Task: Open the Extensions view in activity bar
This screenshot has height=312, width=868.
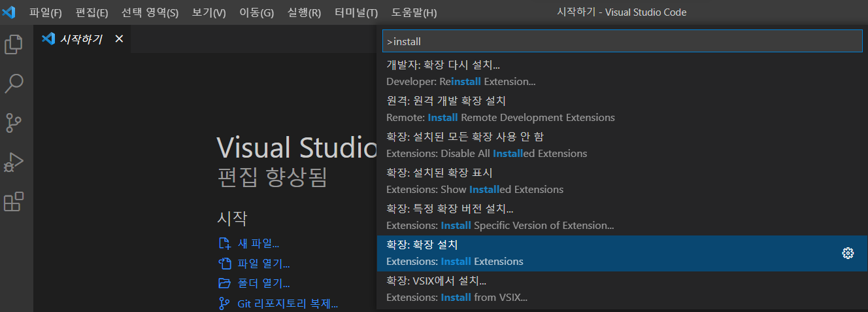Action: coord(14,201)
